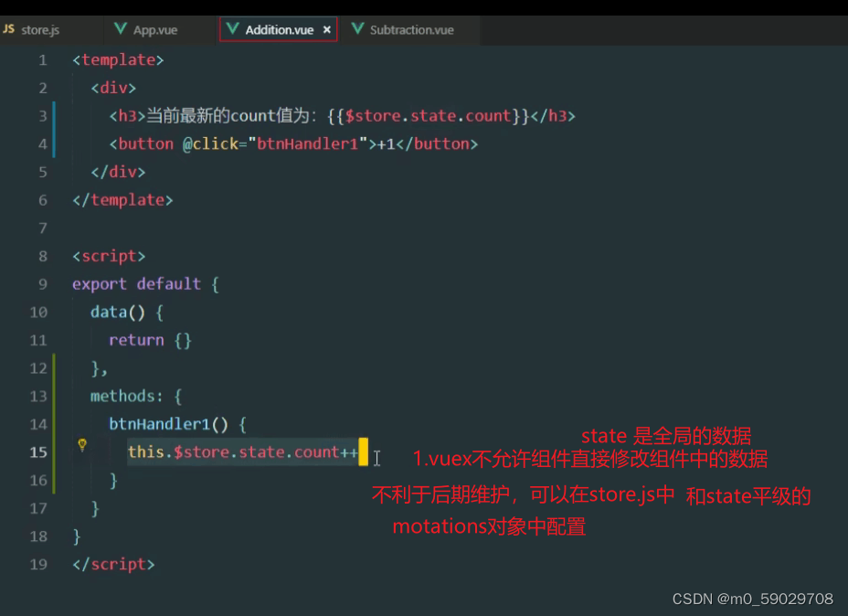Click the data() function on line 10
The height and width of the screenshot is (616, 848).
[118, 312]
